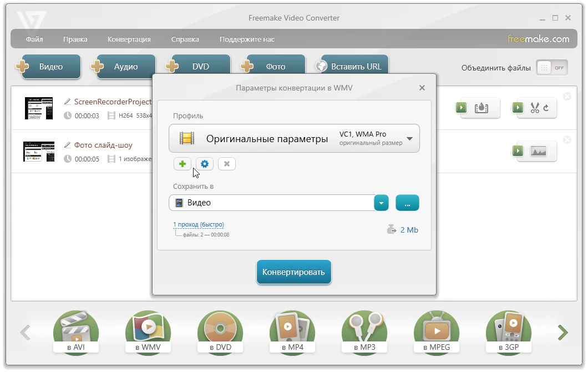Close the WMV conversion parameters dialog
Image resolution: width=588 pixels, height=372 pixels.
coord(422,88)
